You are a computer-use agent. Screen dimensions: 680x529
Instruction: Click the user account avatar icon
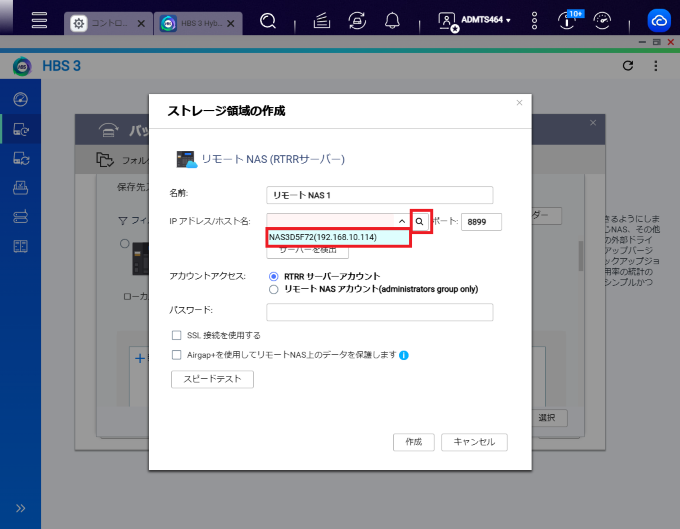tap(447, 21)
